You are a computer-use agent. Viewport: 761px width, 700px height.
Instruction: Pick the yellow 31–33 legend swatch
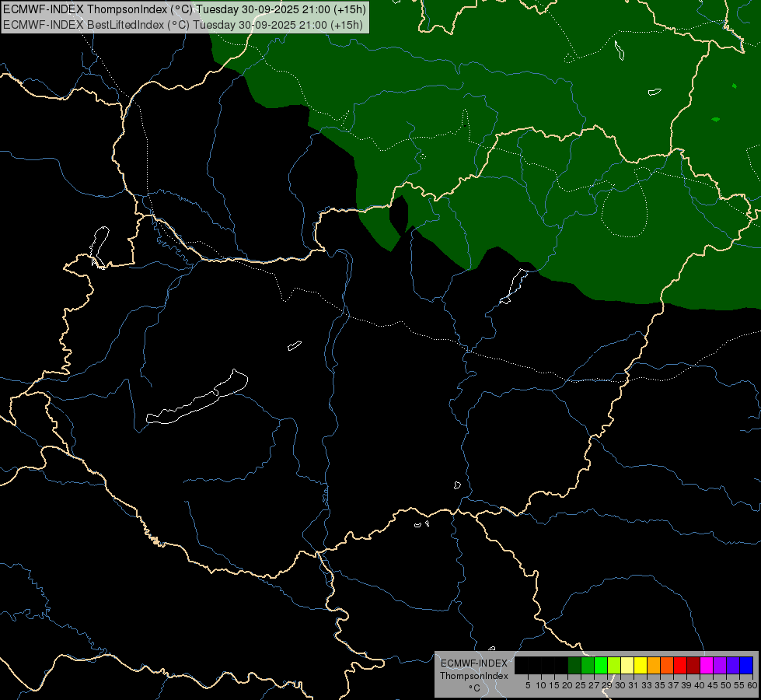pyautogui.click(x=641, y=665)
